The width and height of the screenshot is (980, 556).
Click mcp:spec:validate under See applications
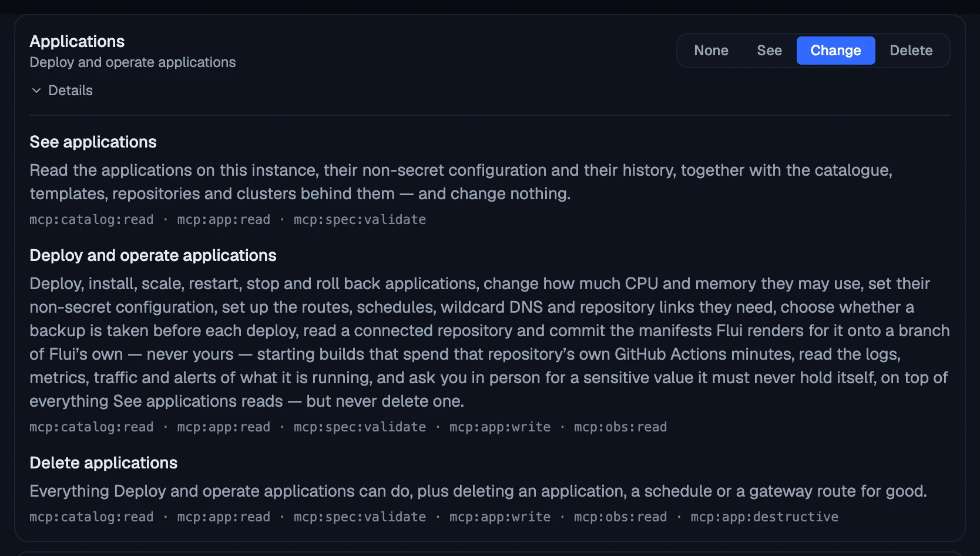tap(360, 219)
